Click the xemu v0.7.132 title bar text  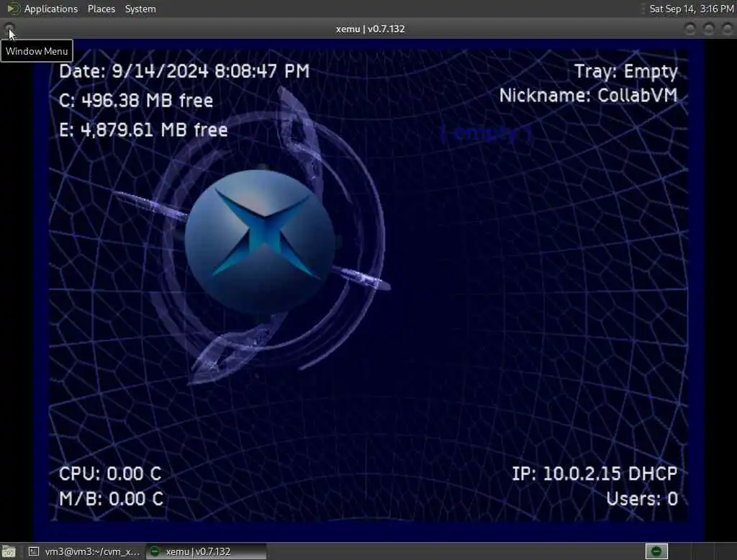pos(370,30)
